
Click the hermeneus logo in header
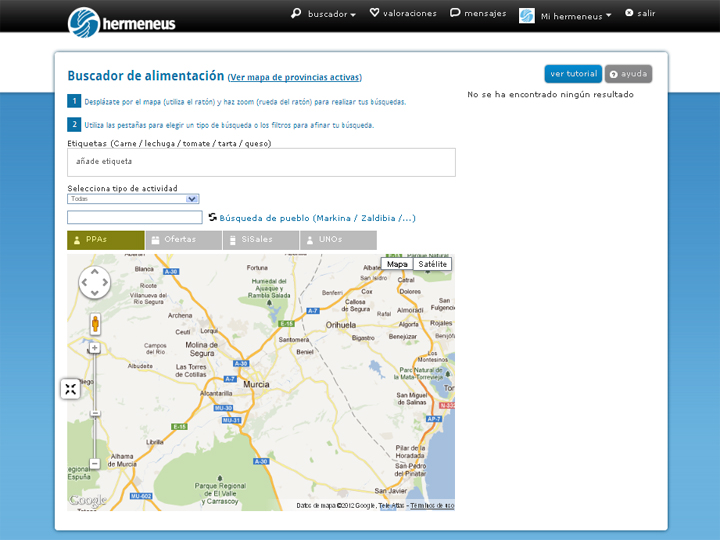(121, 20)
